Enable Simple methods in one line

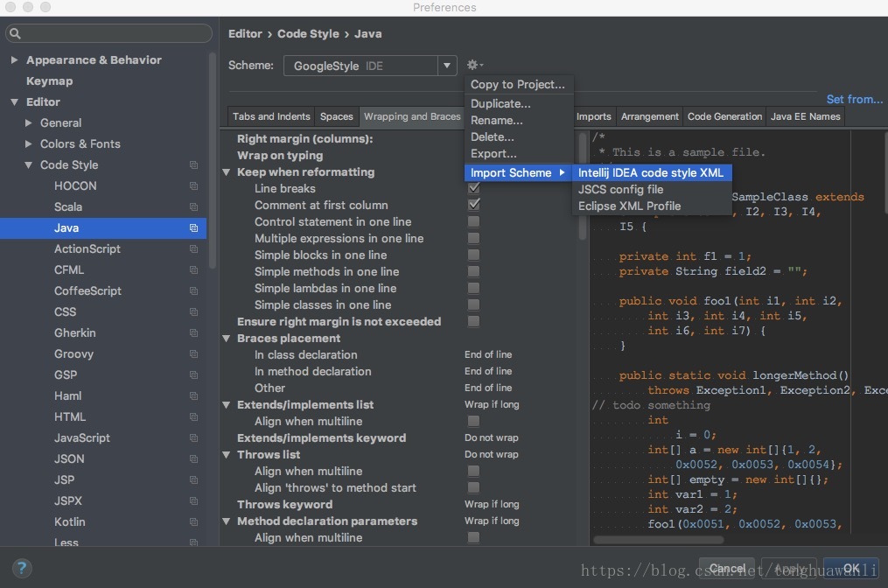pyautogui.click(x=474, y=271)
